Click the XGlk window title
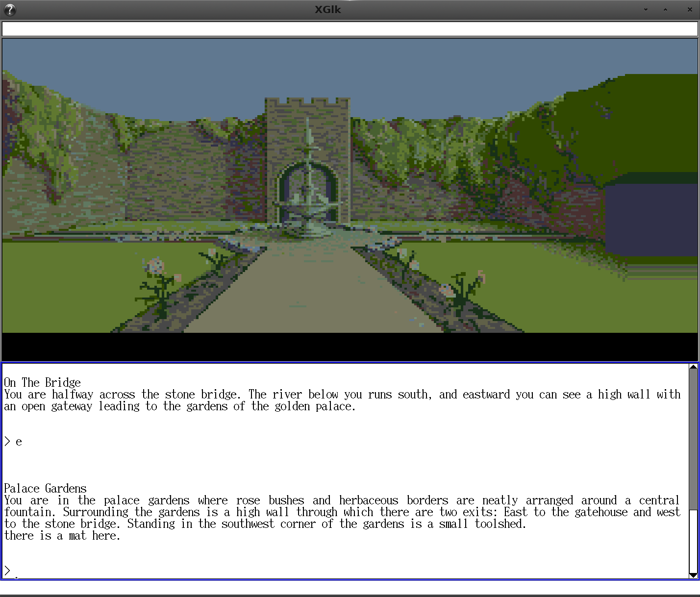700x597 pixels. click(327, 10)
